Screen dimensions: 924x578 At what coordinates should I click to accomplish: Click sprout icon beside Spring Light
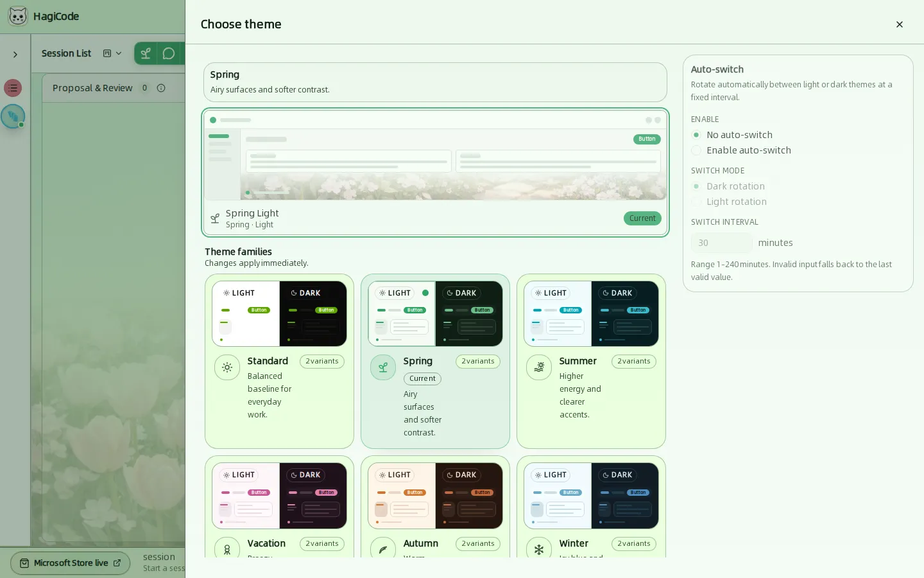click(215, 218)
